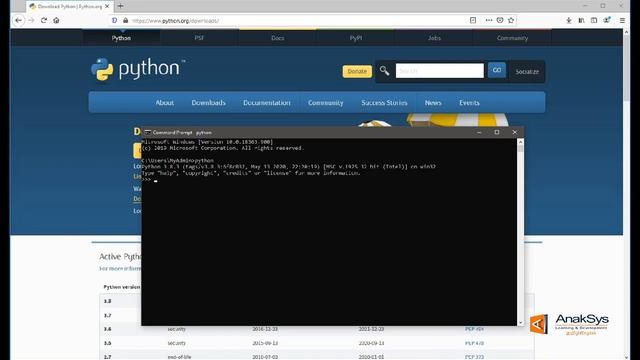This screenshot has width=640, height=360.
Task: Bookmark this page with the star icon
Action: point(511,20)
